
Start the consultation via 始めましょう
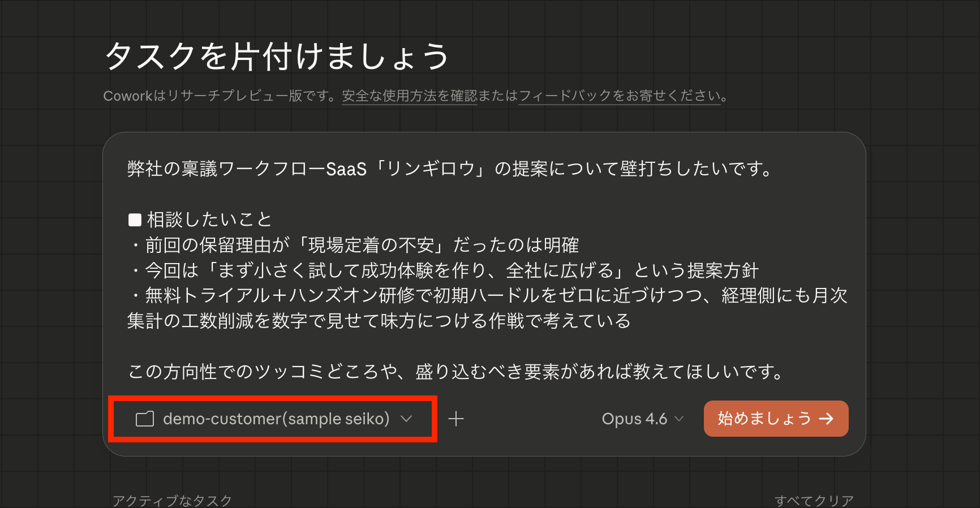pos(776,419)
